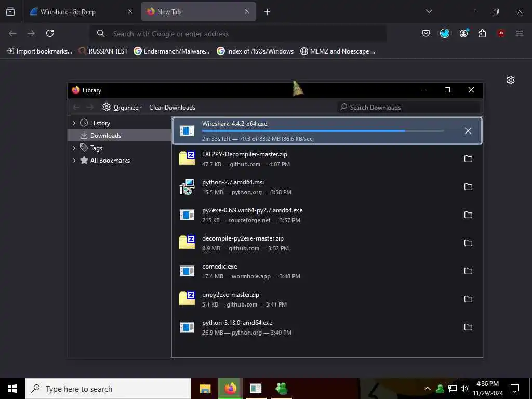Click the Firefox taskbar icon
Viewport: 532px width, 399px height.
[x=231, y=389]
